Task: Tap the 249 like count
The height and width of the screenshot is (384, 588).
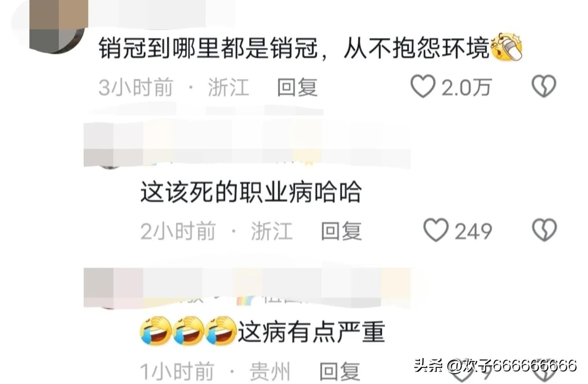Action: tap(473, 231)
